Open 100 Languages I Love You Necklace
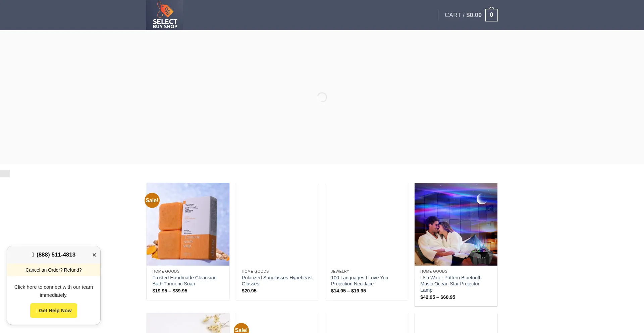 pyautogui.click(x=360, y=281)
